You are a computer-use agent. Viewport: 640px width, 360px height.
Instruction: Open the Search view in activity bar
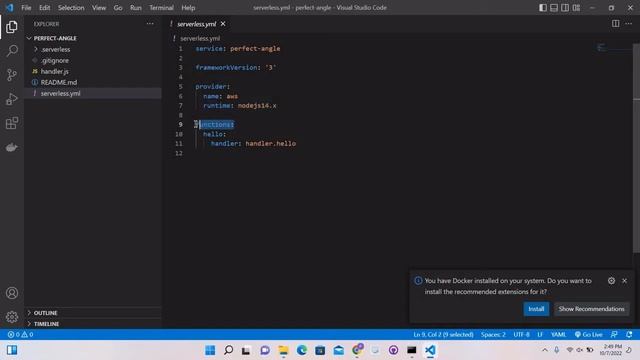pyautogui.click(x=12, y=51)
